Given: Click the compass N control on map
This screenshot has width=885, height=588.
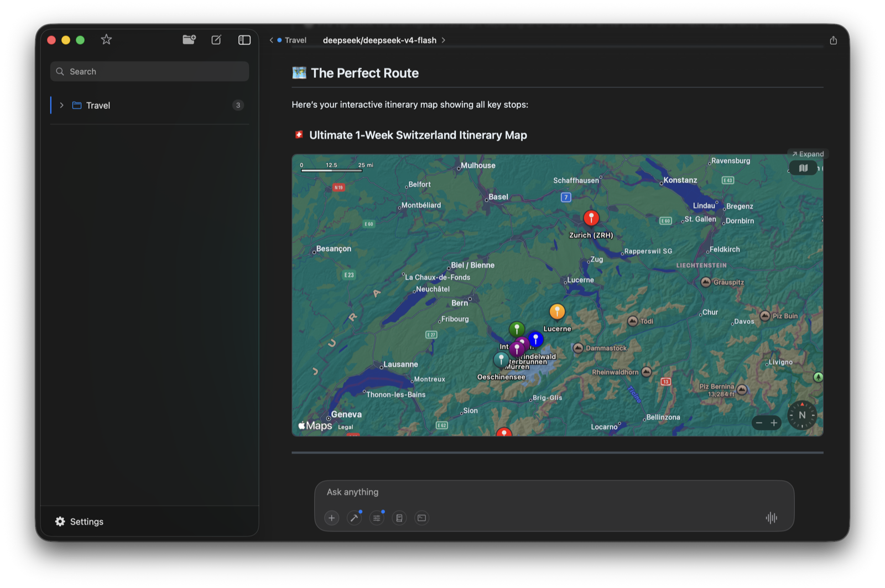Looking at the screenshot, I should click(802, 415).
